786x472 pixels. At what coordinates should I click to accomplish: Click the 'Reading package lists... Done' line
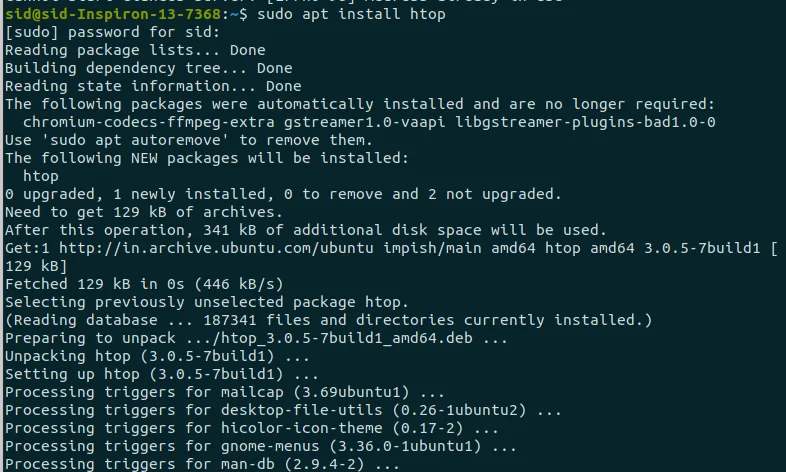tap(135, 50)
